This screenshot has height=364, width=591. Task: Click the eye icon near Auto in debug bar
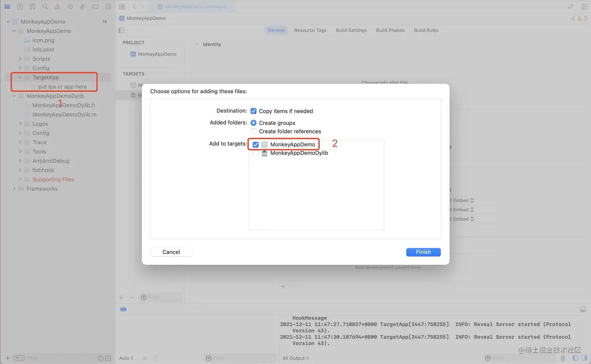pos(144,358)
